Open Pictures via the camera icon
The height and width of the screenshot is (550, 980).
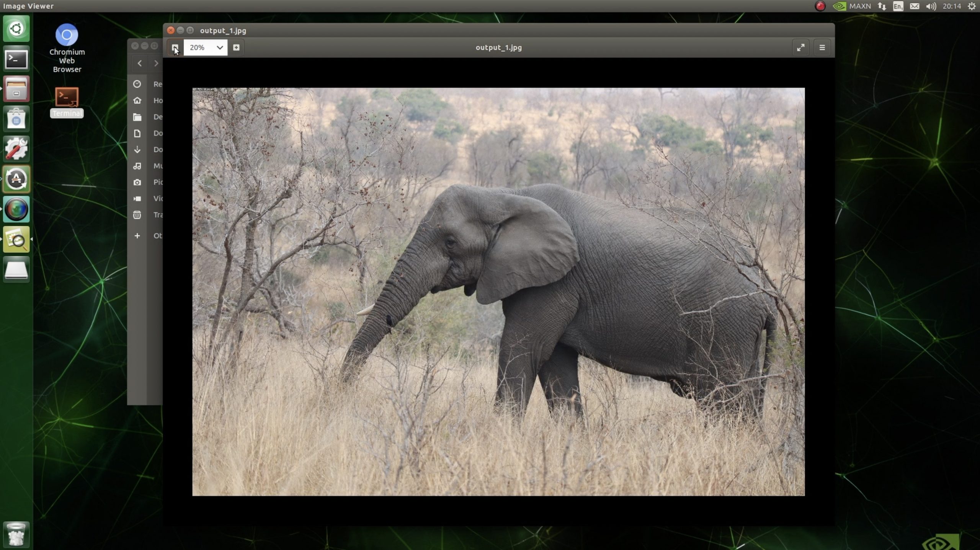[137, 183]
